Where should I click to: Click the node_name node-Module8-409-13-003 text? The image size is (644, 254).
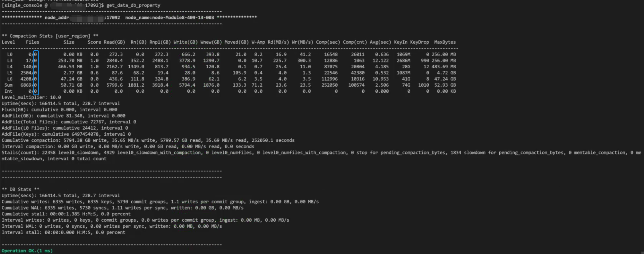pos(169,17)
